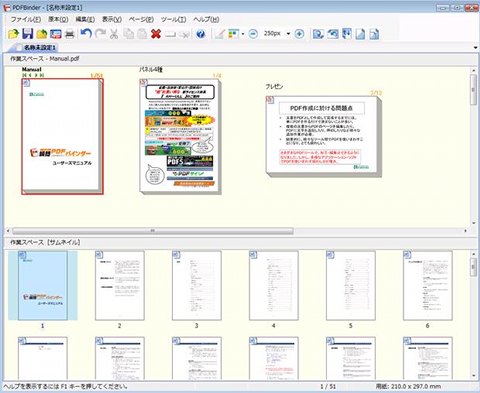480x393 pixels.
Task: Click the red X delete icon
Action: tap(156, 34)
